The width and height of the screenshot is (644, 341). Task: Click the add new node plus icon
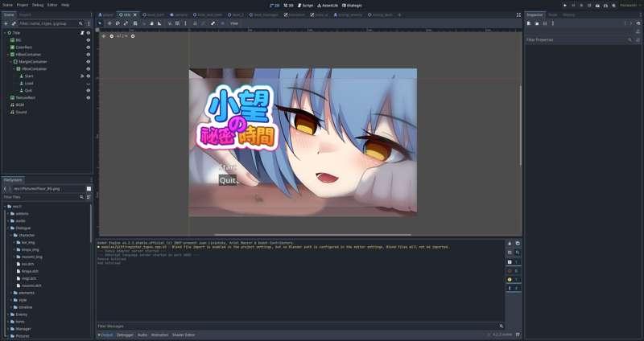click(x=6, y=24)
